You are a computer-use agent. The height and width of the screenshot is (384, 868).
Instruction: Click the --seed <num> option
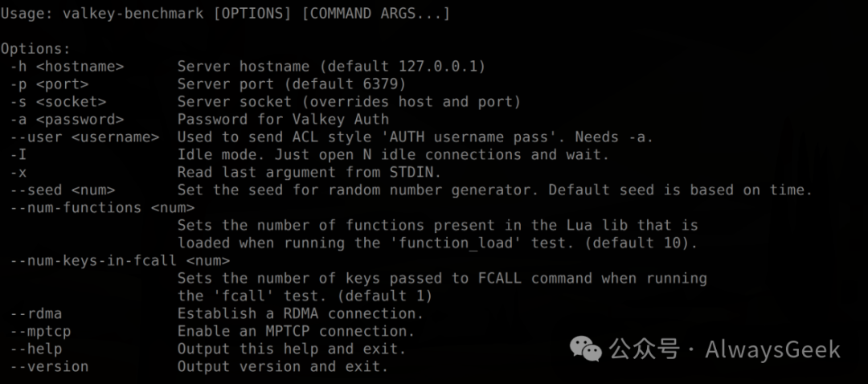click(63, 190)
